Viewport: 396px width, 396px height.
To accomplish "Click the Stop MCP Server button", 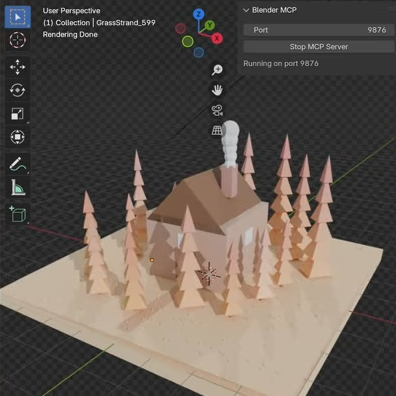I will (319, 47).
